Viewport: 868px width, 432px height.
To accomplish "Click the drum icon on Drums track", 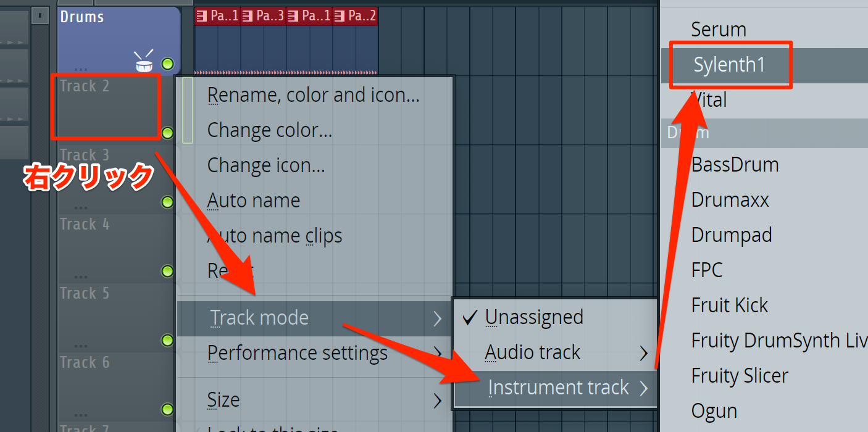I will (x=144, y=61).
